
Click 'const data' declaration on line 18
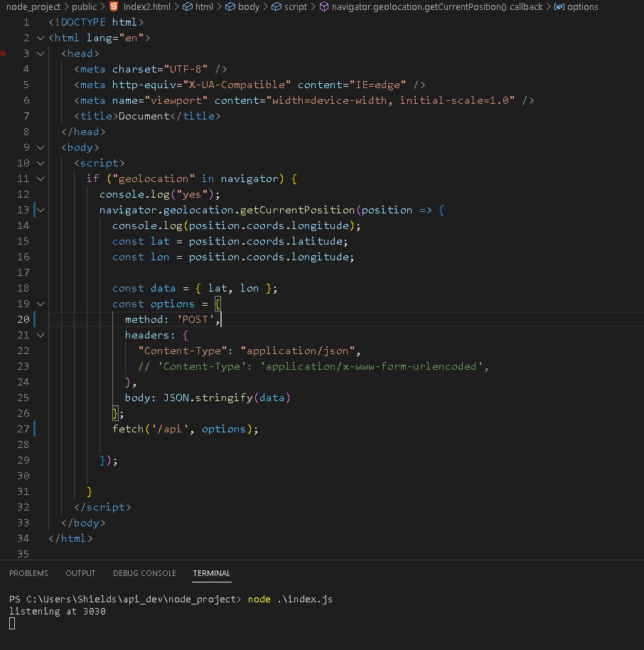pos(144,289)
